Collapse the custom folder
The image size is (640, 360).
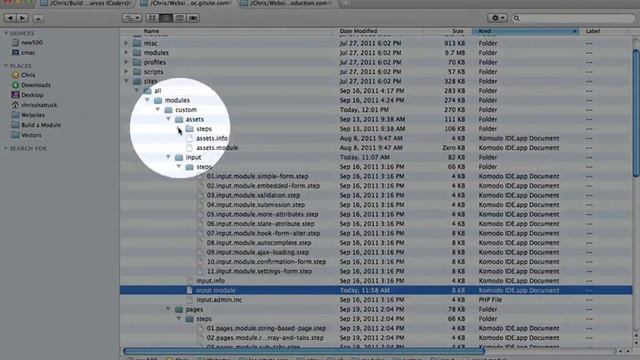coord(158,109)
